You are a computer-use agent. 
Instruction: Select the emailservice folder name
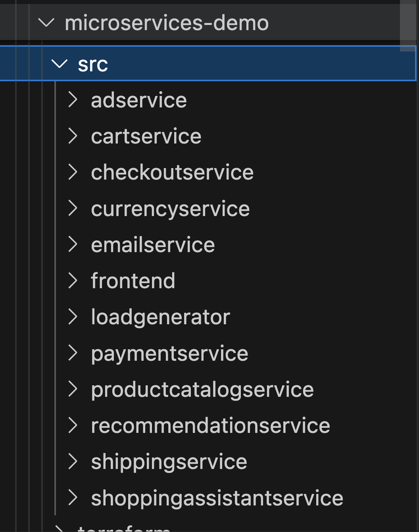pos(153,245)
